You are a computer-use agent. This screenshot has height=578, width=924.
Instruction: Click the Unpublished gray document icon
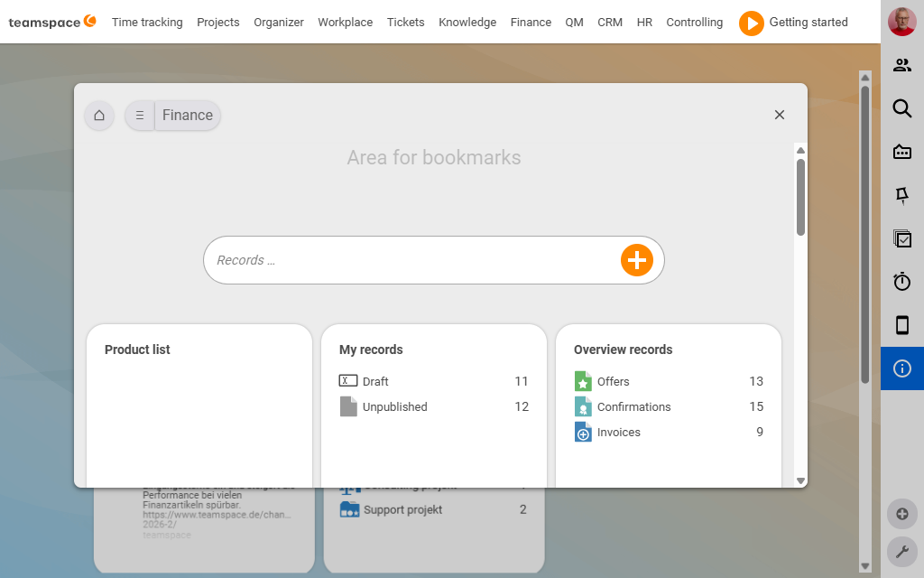348,406
